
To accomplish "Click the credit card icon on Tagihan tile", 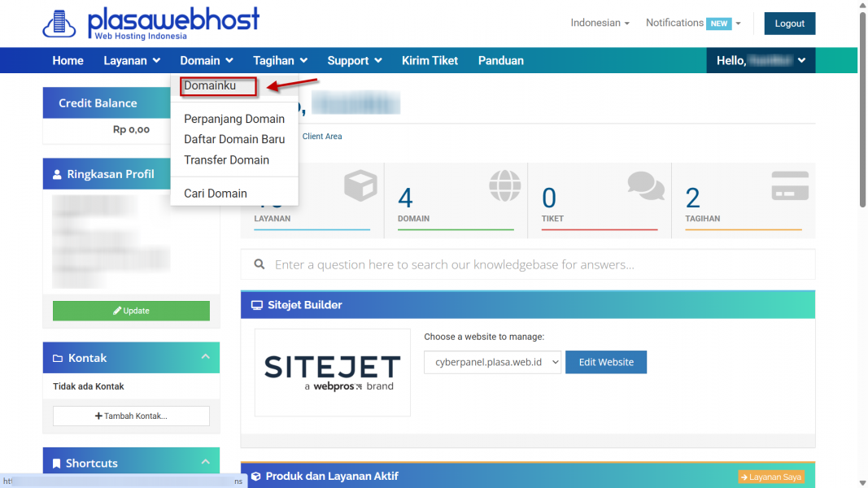I will (790, 186).
